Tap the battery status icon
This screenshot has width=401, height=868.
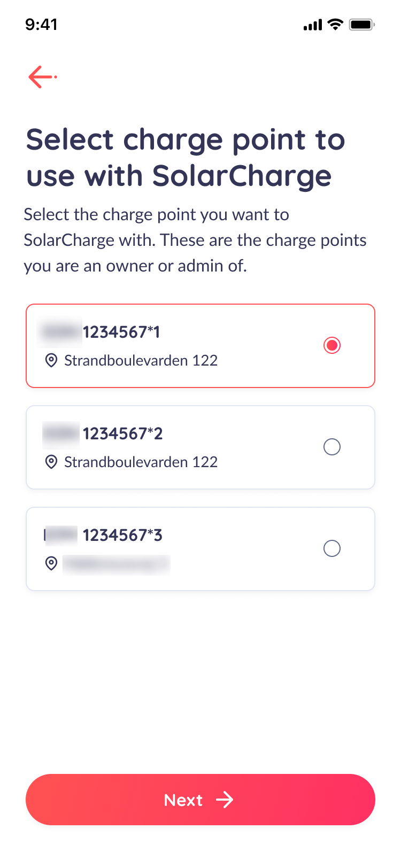[361, 25]
